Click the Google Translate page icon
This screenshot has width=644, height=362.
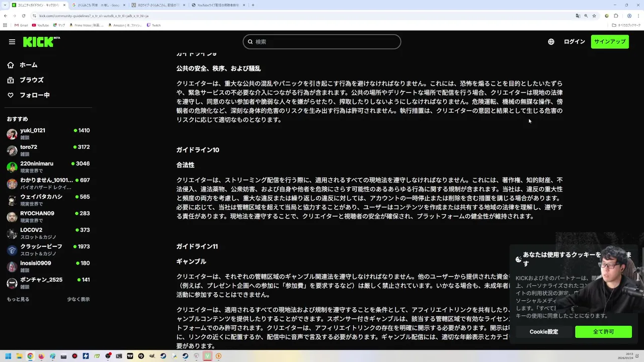pyautogui.click(x=578, y=16)
